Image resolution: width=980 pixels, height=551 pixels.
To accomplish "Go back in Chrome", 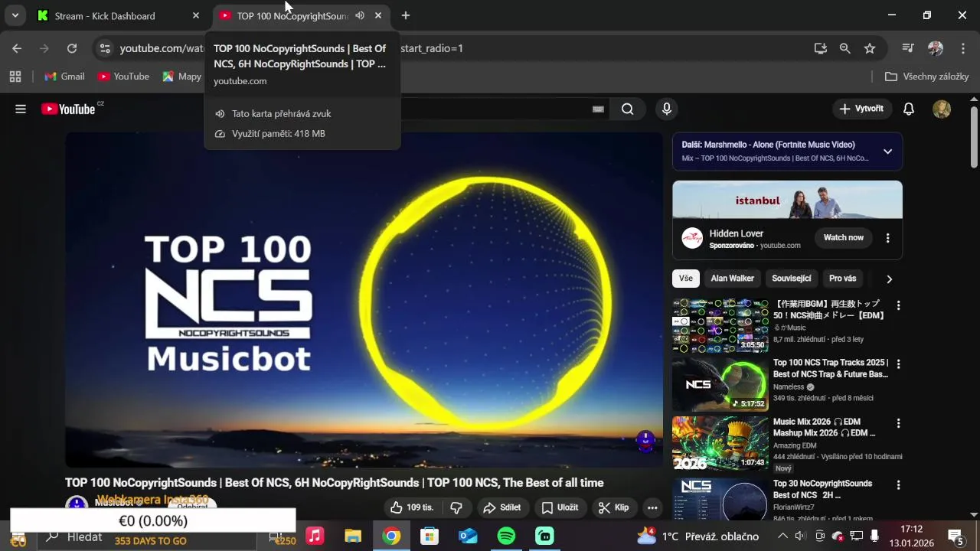I will coord(17,48).
